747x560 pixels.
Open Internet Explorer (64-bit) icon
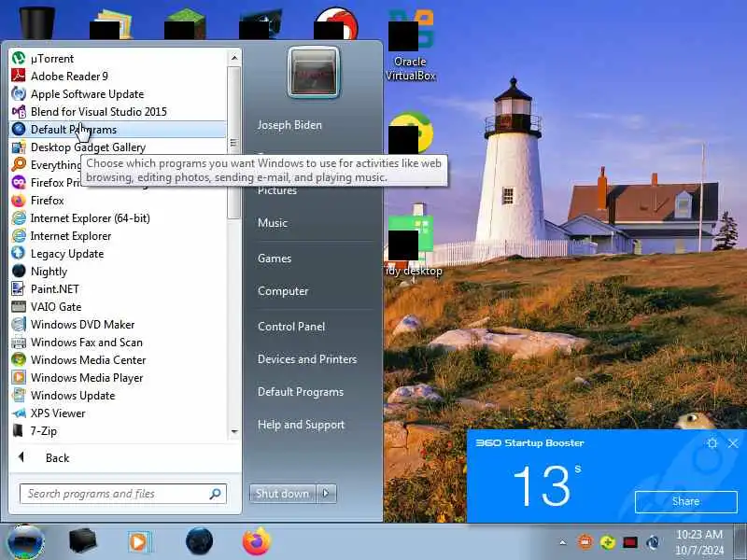coord(19,218)
